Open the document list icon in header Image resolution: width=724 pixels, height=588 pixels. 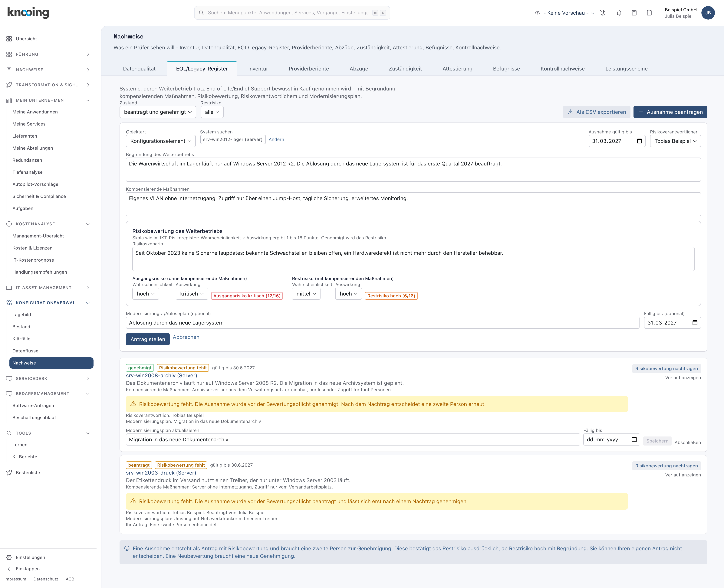pyautogui.click(x=634, y=13)
